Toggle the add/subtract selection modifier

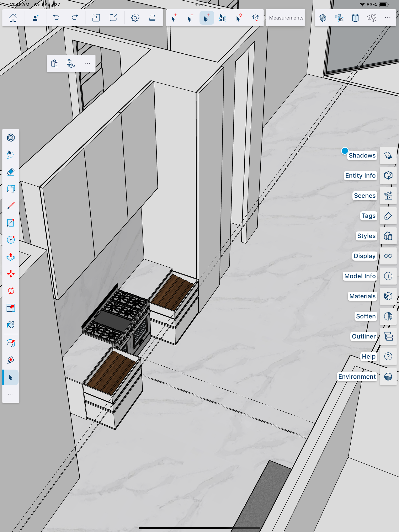tap(207, 18)
